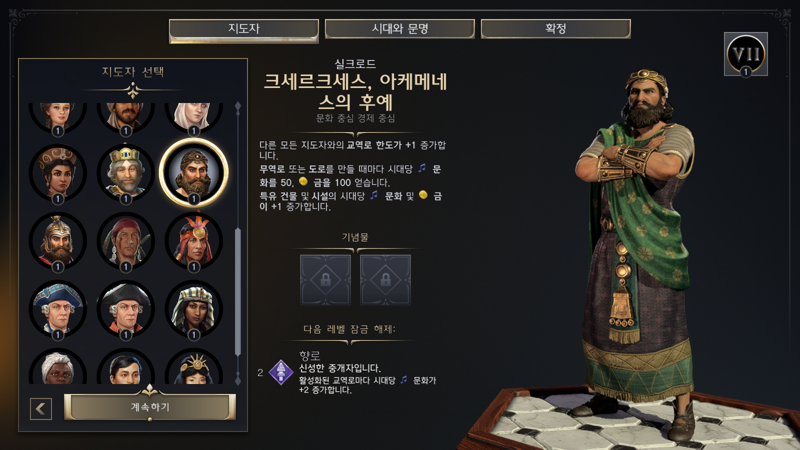800x450 pixels.
Task: Click the purple 향로 unlock reward icon
Action: pyautogui.click(x=281, y=372)
